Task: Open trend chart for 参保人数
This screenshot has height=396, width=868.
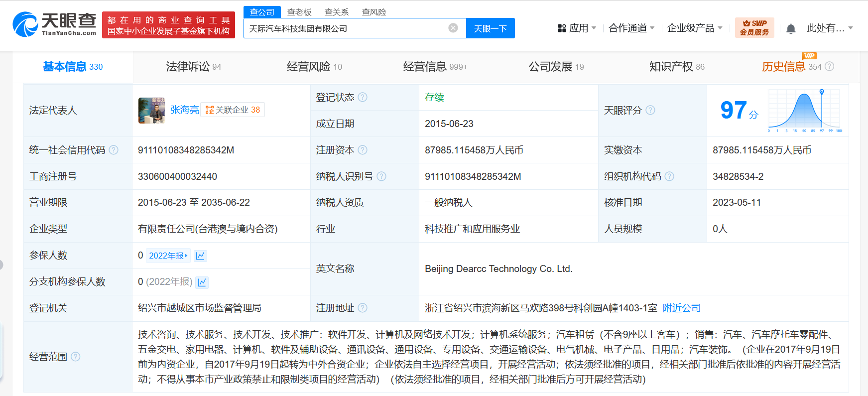Action: tap(200, 256)
